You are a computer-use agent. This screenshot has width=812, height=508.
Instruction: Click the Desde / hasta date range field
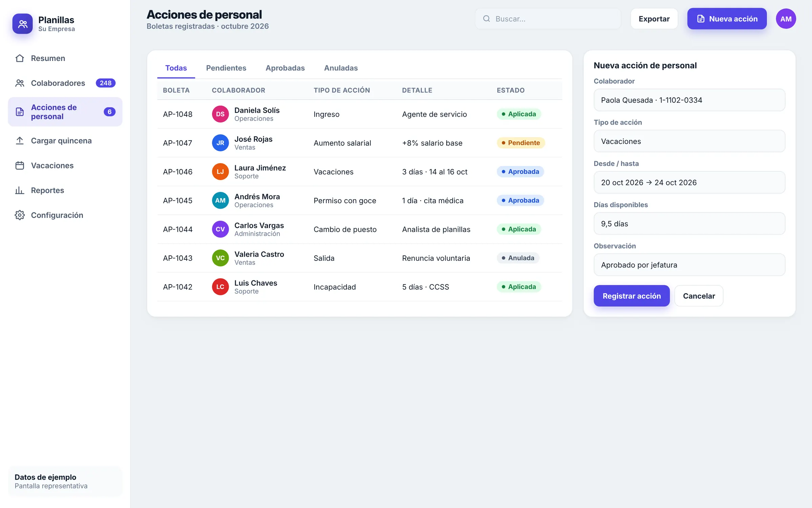pos(689,183)
